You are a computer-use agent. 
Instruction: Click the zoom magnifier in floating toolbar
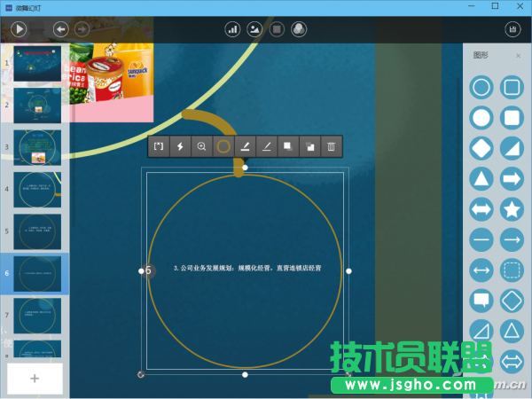point(202,146)
